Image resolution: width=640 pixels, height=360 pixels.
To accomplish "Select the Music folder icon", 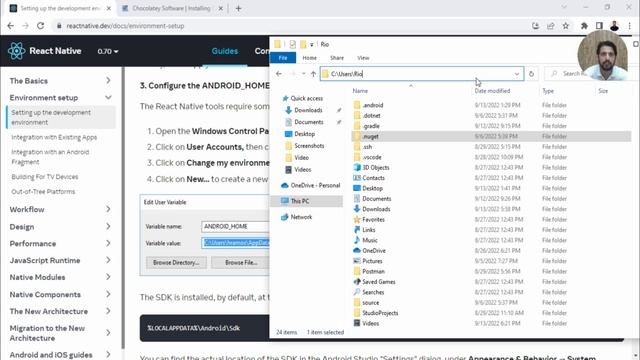I will point(357,240).
